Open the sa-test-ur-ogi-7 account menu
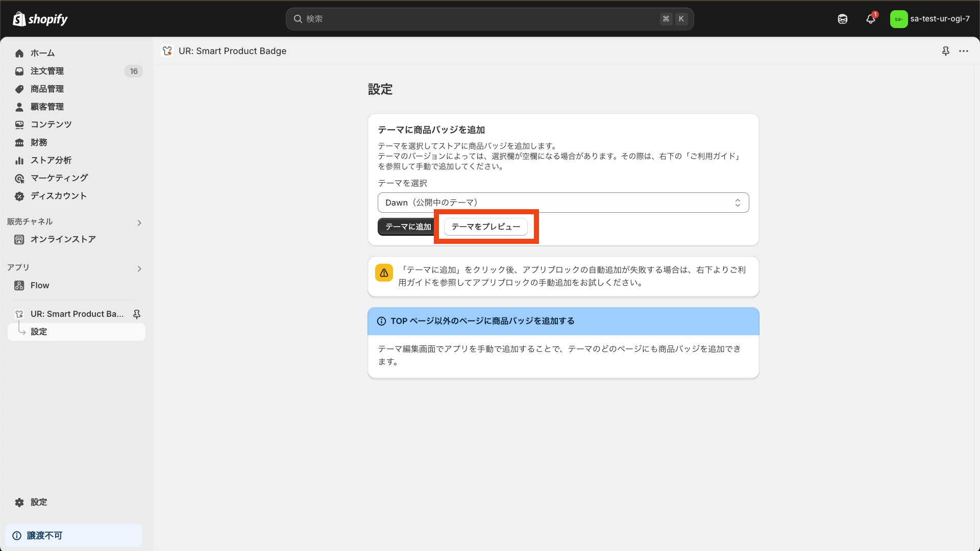Image resolution: width=980 pixels, height=551 pixels. coord(930,19)
